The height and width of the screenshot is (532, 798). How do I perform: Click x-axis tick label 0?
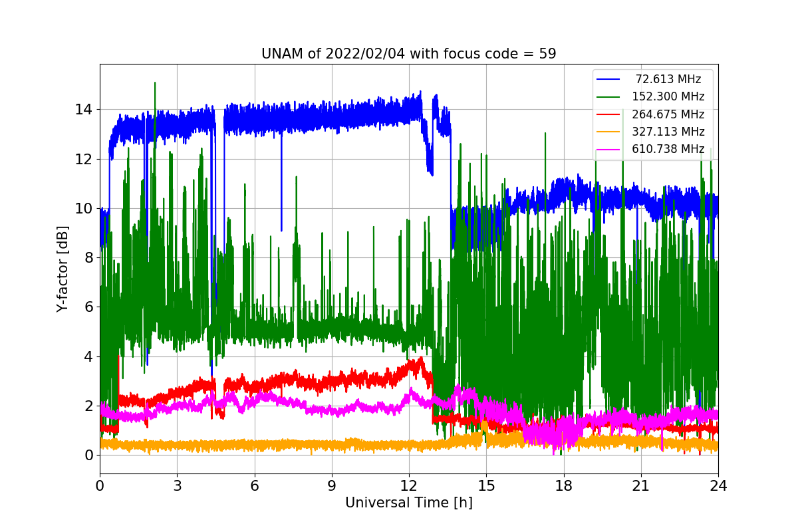tap(100, 486)
